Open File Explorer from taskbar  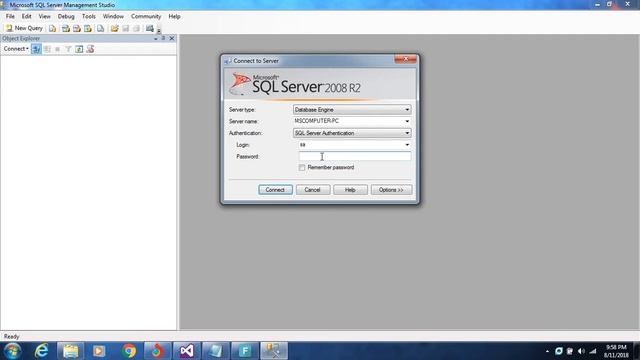70,351
